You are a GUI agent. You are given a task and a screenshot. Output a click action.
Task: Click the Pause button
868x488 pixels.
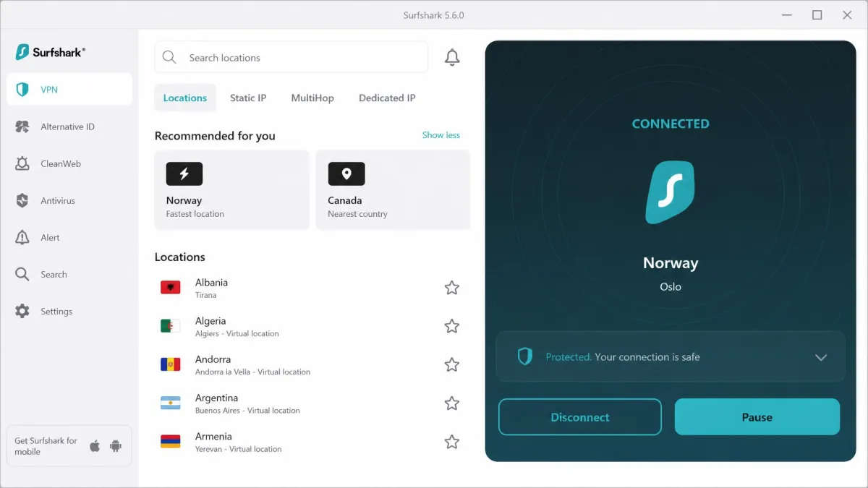(x=757, y=417)
